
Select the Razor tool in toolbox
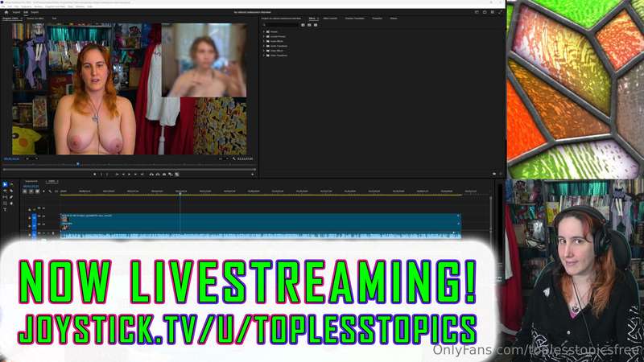coord(11,191)
